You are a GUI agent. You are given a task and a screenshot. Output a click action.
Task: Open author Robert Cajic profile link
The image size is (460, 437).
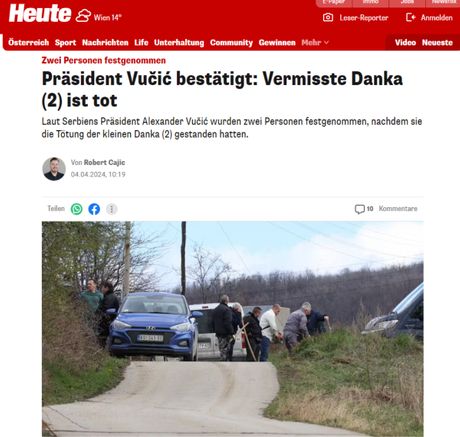pos(104,162)
